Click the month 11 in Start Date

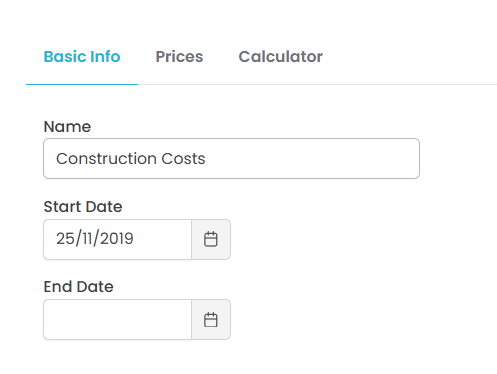[87, 239]
